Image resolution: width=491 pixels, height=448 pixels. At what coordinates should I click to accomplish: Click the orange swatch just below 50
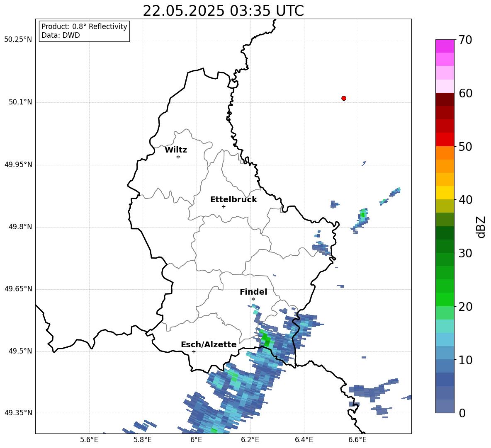click(445, 153)
